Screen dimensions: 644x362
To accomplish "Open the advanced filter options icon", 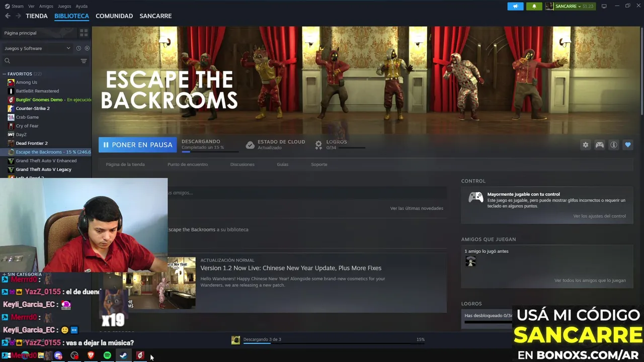I will (84, 61).
